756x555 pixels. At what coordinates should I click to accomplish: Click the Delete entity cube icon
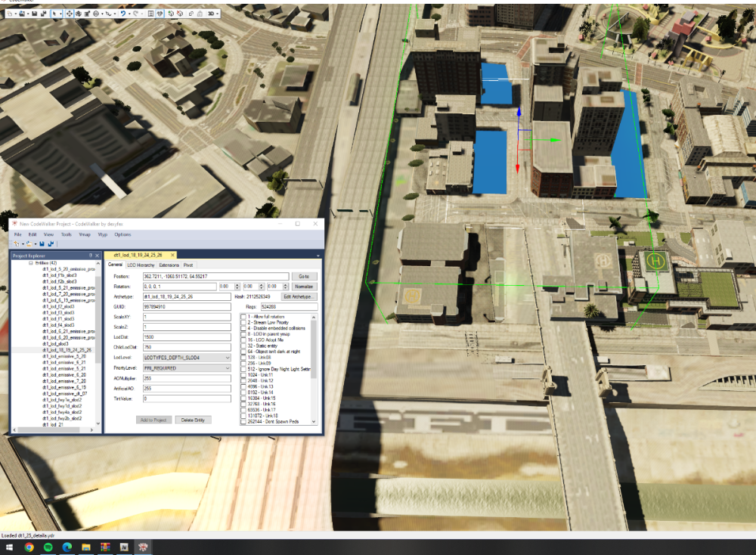[180, 14]
